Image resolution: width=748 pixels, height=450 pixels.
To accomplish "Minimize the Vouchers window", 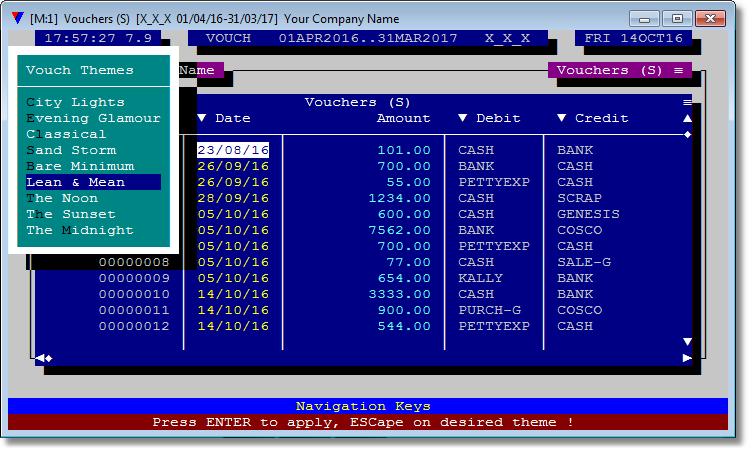I will [644, 19].
